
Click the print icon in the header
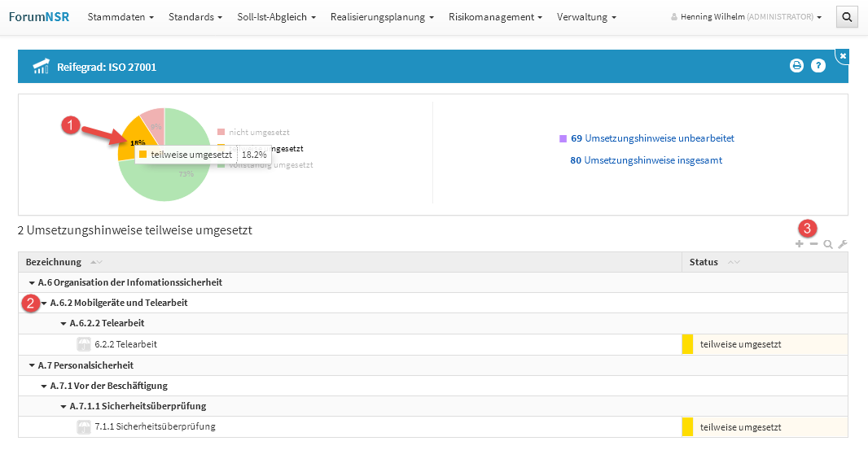[796, 66]
